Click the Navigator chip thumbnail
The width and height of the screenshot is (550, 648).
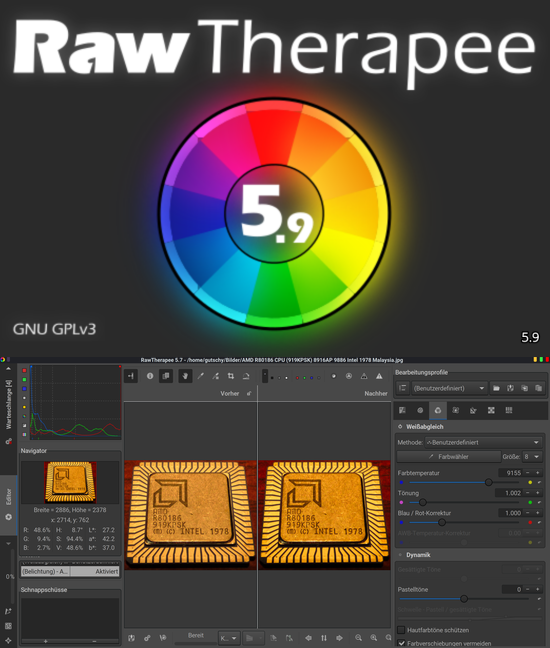(70, 482)
